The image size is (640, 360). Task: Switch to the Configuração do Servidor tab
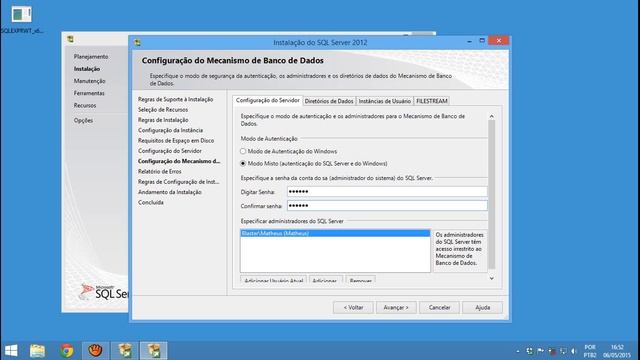268,100
